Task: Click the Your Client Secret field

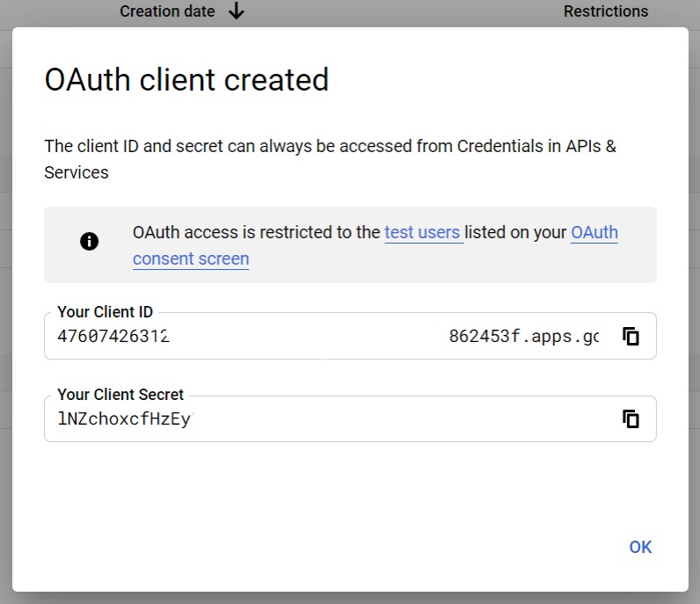Action: coord(350,418)
